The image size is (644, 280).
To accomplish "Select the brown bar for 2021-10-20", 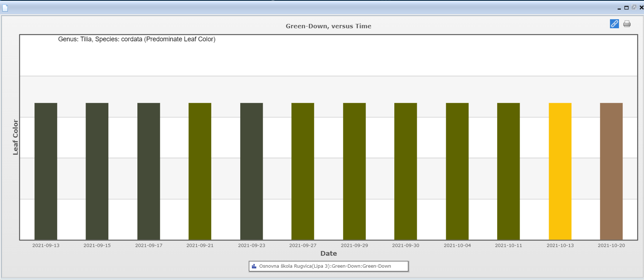I will [611, 171].
